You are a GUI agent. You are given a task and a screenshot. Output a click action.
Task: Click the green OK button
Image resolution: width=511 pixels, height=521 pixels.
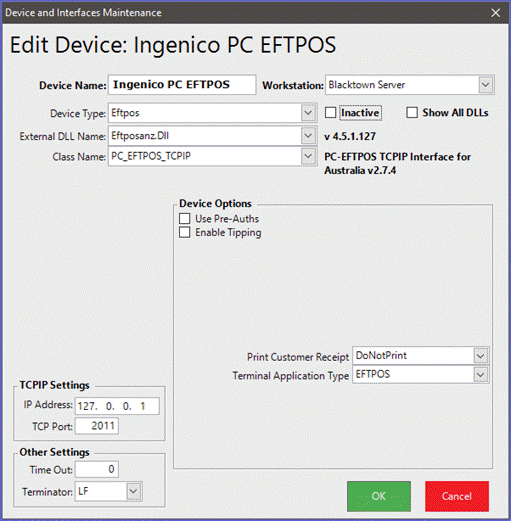379,496
